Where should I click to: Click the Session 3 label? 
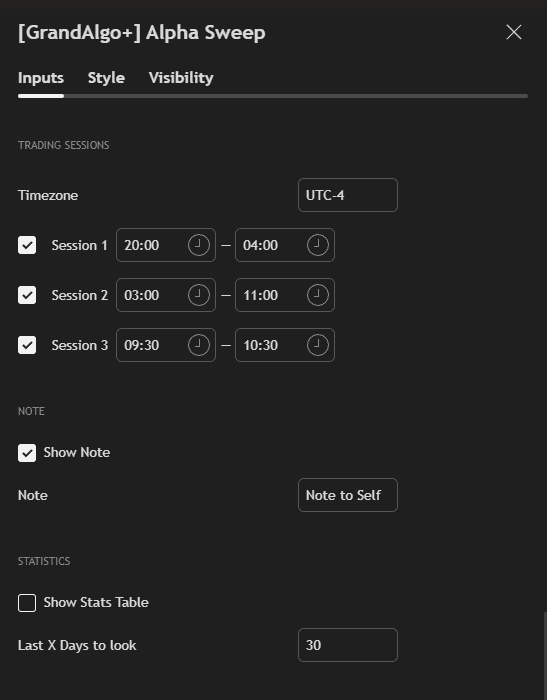point(79,345)
